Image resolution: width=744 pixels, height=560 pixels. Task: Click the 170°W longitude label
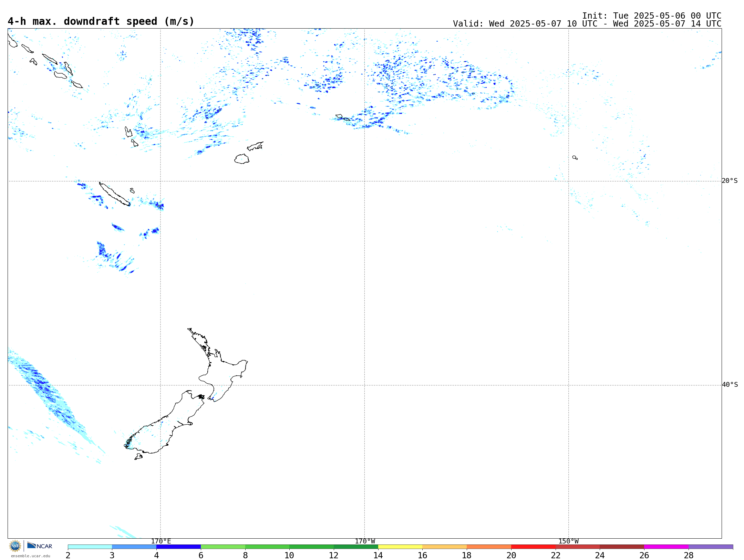tap(365, 541)
